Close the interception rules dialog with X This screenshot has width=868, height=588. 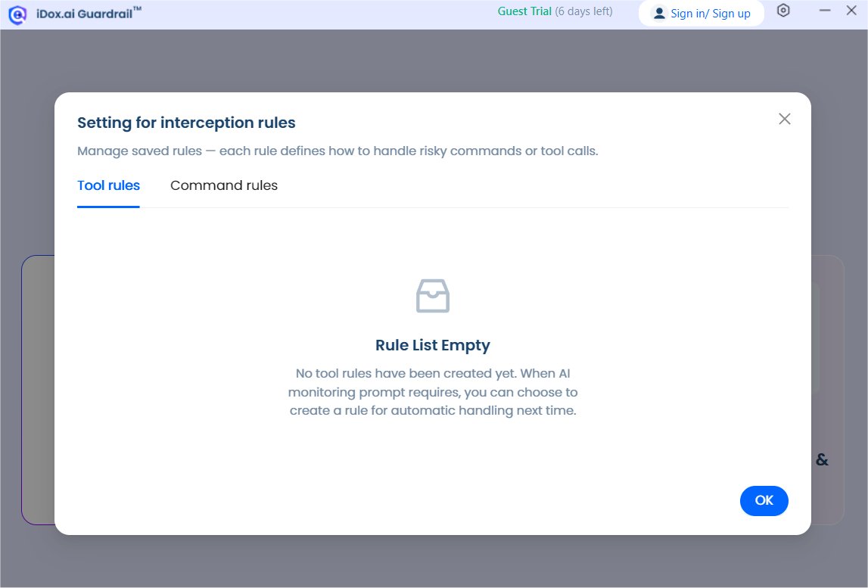[x=785, y=119]
